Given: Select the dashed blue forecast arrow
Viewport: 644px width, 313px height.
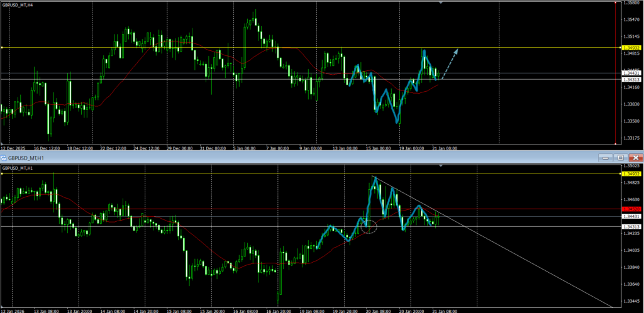Looking at the screenshot, I should [449, 64].
